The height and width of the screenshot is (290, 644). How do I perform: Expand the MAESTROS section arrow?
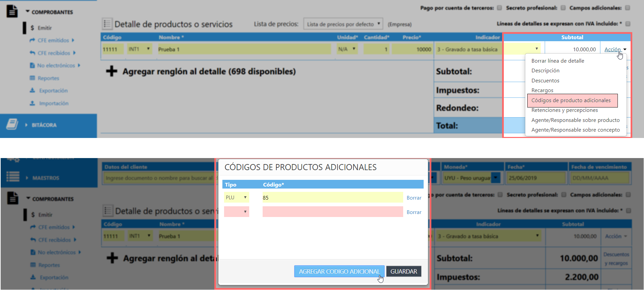(27, 178)
